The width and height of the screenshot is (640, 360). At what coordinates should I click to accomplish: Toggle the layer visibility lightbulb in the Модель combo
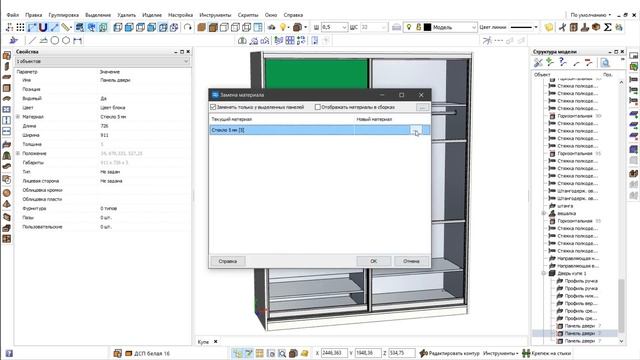point(409,27)
